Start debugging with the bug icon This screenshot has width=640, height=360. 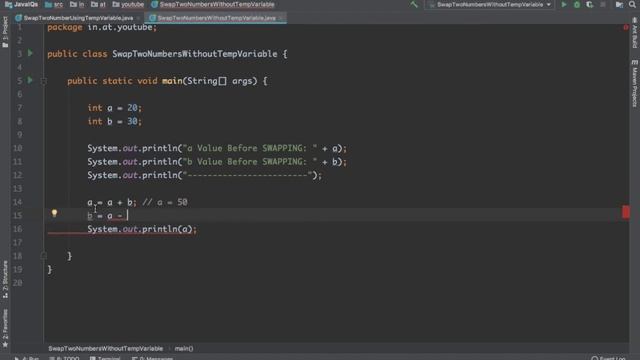coord(577,4)
